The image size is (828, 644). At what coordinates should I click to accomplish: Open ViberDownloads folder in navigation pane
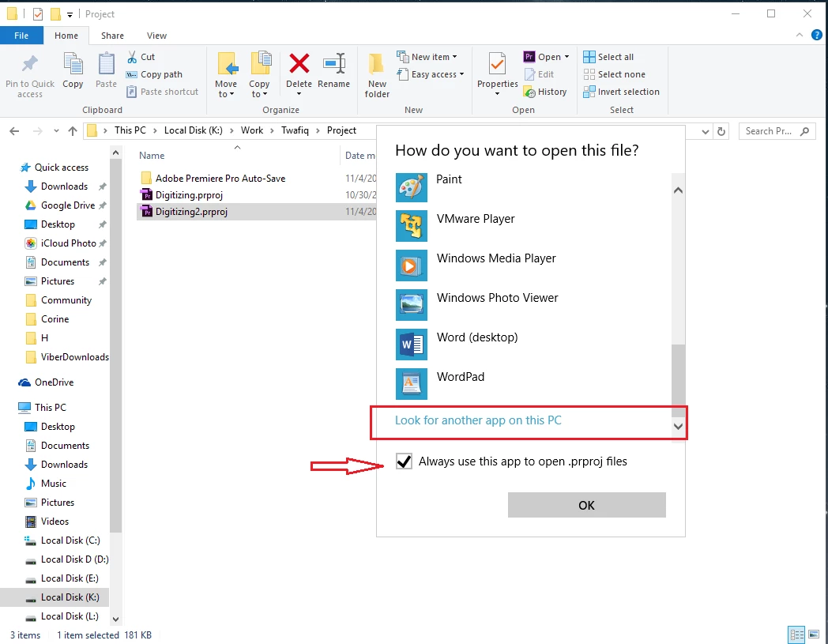click(74, 357)
